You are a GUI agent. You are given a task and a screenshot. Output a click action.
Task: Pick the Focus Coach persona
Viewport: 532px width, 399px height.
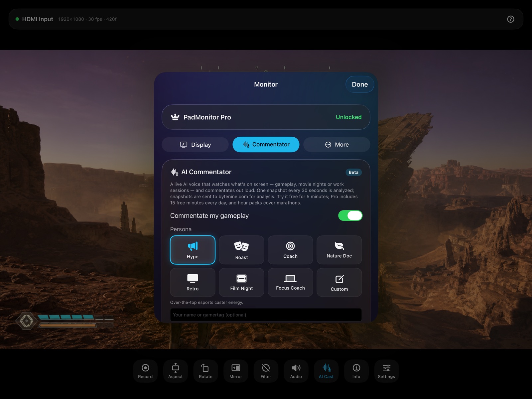290,282
